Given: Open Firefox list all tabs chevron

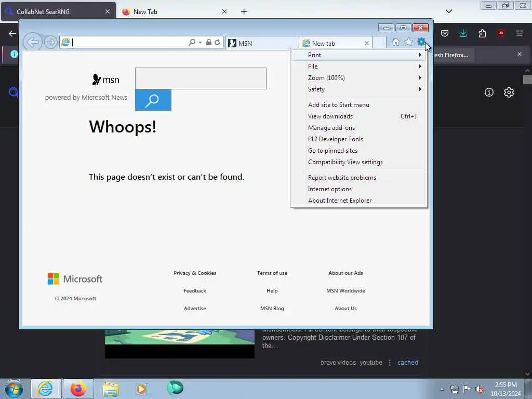Looking at the screenshot, I should [x=448, y=11].
